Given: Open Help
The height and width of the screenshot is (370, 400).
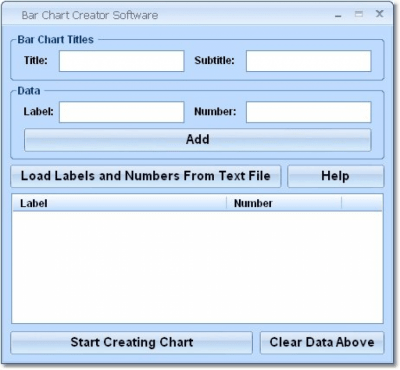Looking at the screenshot, I should 336,176.
